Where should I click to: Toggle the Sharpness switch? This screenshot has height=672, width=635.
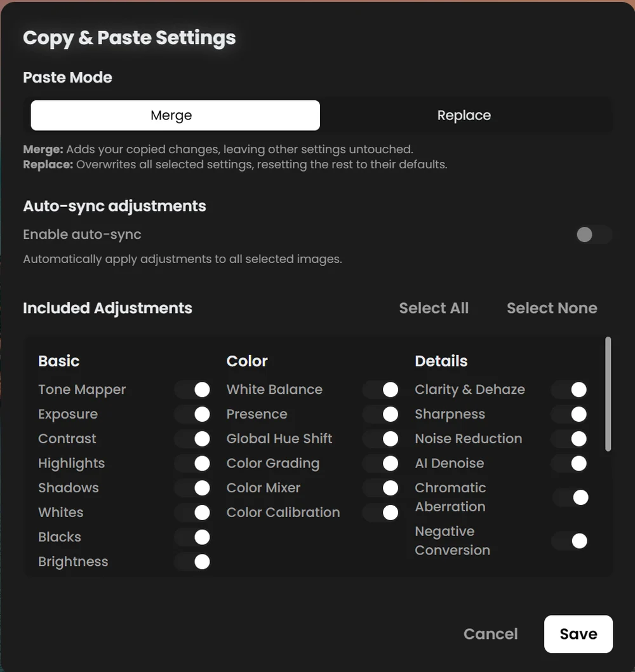click(x=570, y=414)
